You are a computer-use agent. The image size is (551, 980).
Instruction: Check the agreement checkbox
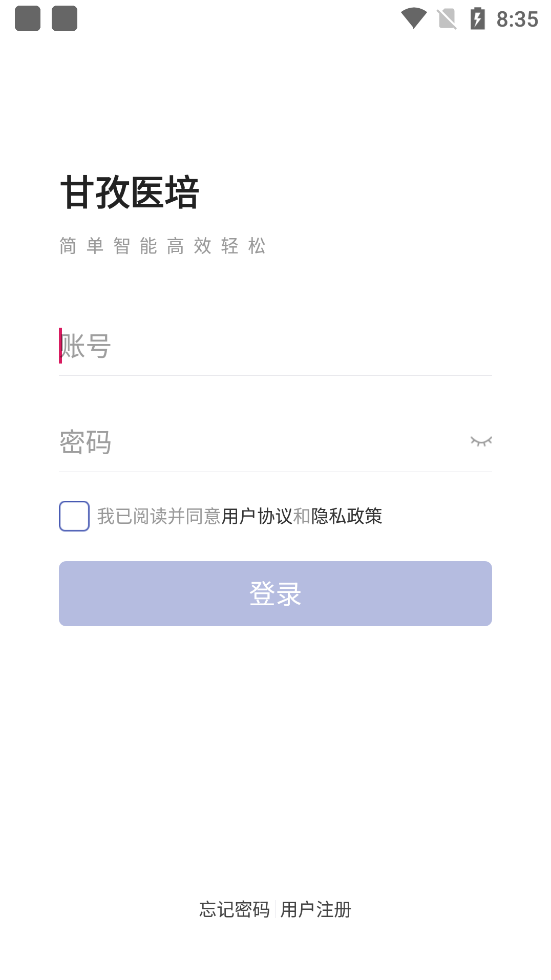click(74, 516)
